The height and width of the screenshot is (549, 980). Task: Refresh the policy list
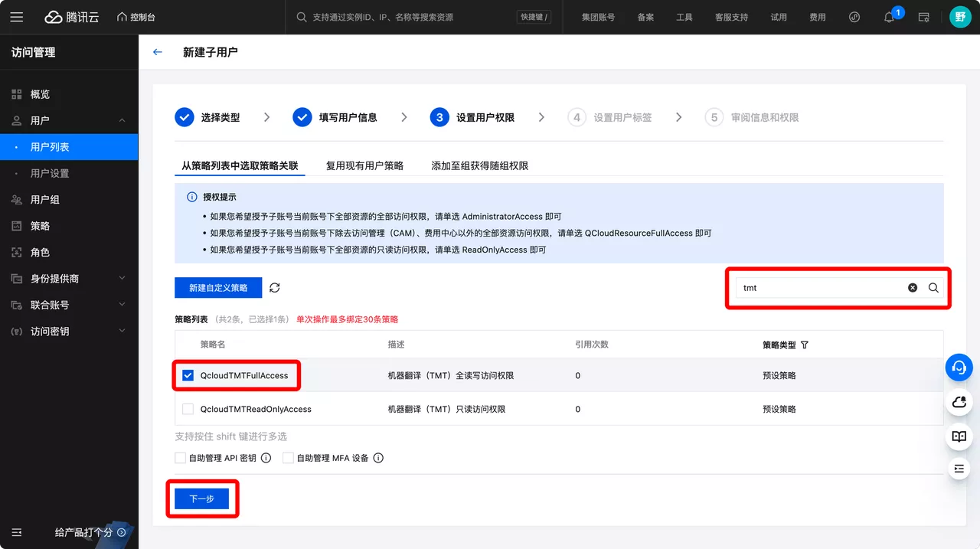(x=274, y=287)
